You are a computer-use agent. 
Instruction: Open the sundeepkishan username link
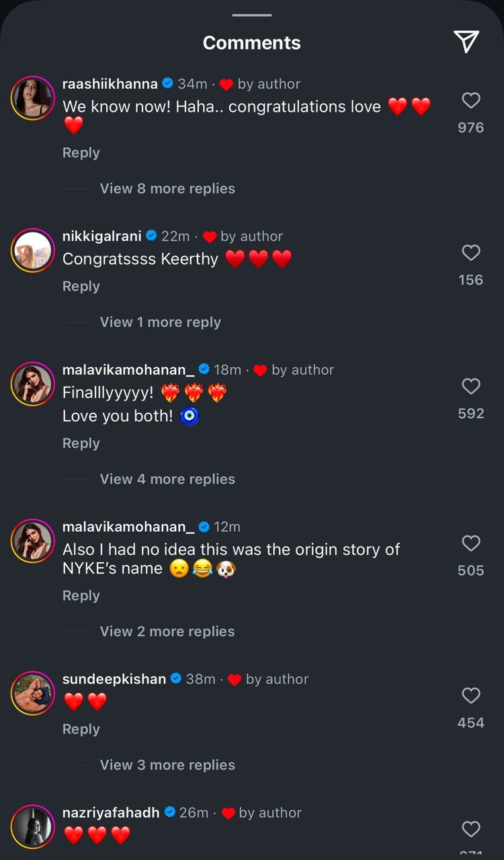(x=114, y=679)
